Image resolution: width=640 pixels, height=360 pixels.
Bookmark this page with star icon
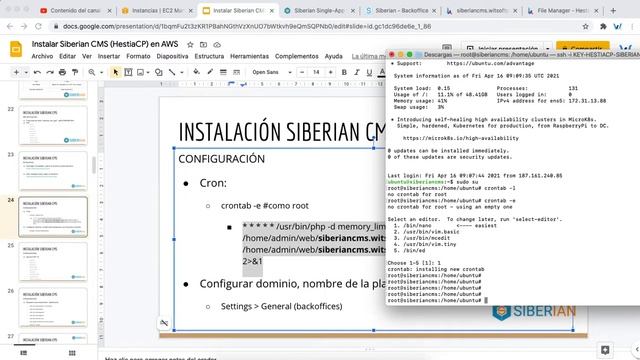[585, 27]
